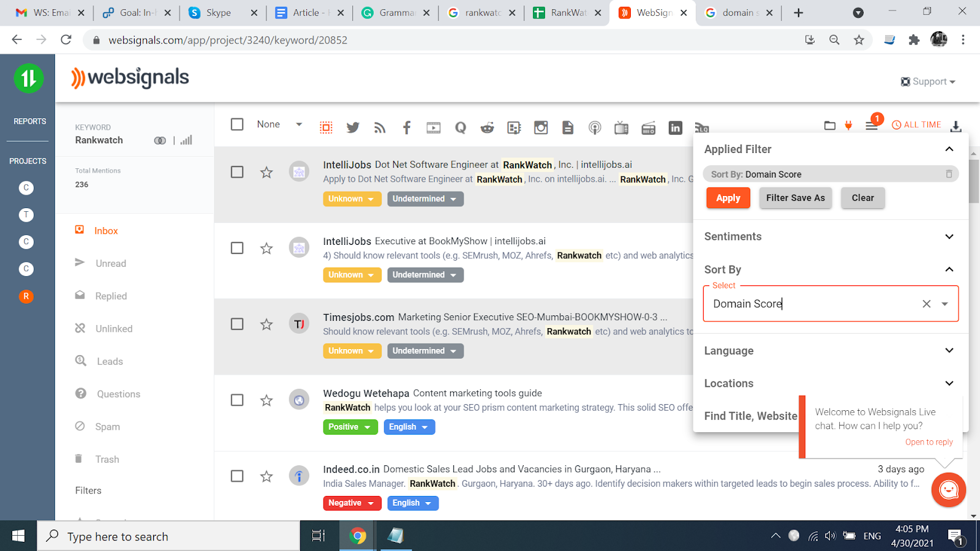This screenshot has height=551, width=980.
Task: Tick the select-all checkbox beside None
Action: point(237,124)
